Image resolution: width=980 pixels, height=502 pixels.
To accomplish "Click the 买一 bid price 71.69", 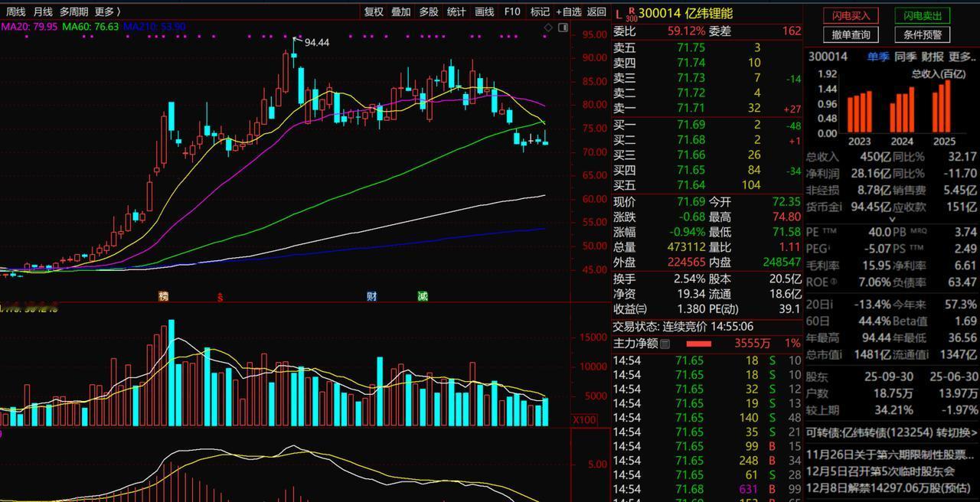I will pos(691,125).
